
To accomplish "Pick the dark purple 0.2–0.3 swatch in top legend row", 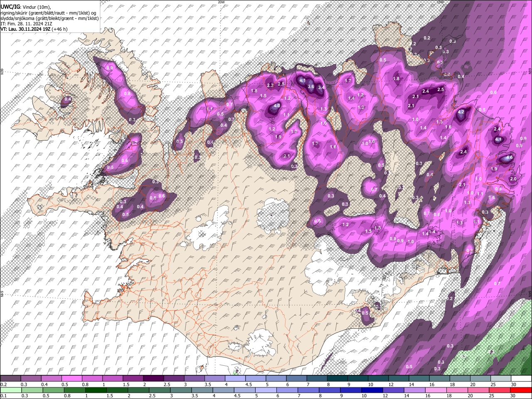I will click(x=10, y=379).
